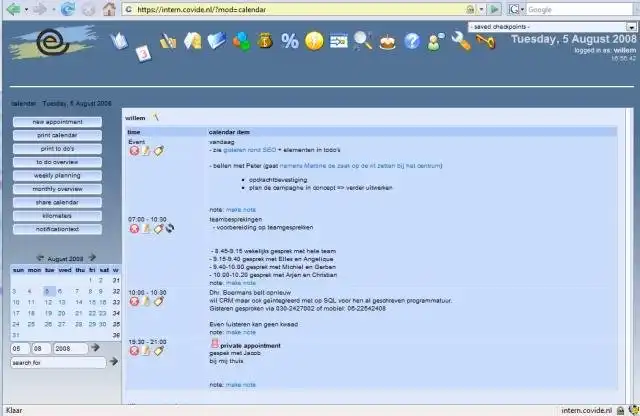Click the share calendar button
Viewport: 640px width, 416px height.
[x=58, y=202]
